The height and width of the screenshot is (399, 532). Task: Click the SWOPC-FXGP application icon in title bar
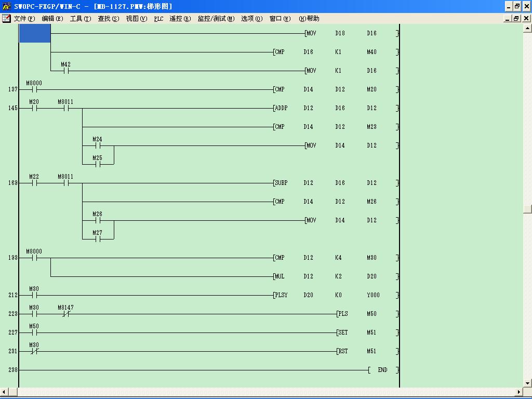pyautogui.click(x=6, y=6)
